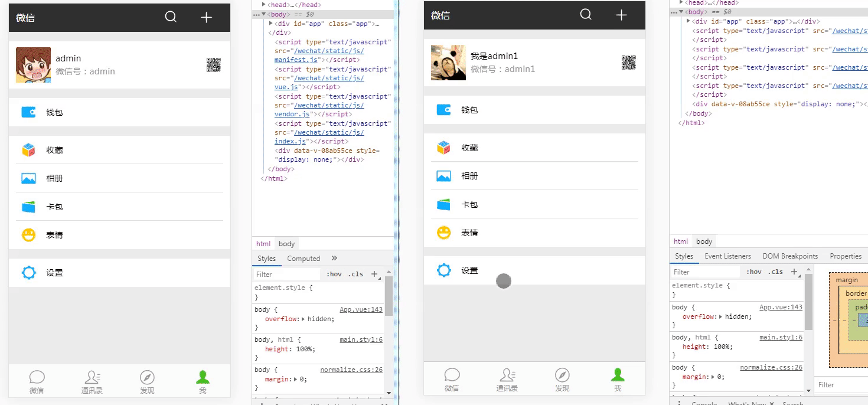Switch to 发现 discover tab in left app

coord(147,382)
